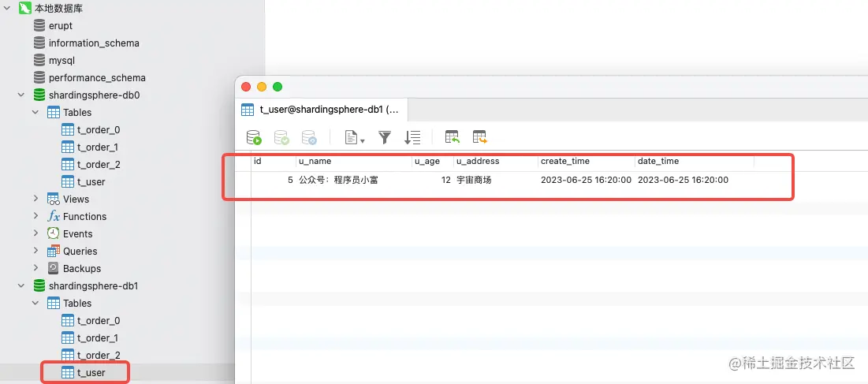
Task: Select the information_schema database
Action: pyautogui.click(x=94, y=43)
